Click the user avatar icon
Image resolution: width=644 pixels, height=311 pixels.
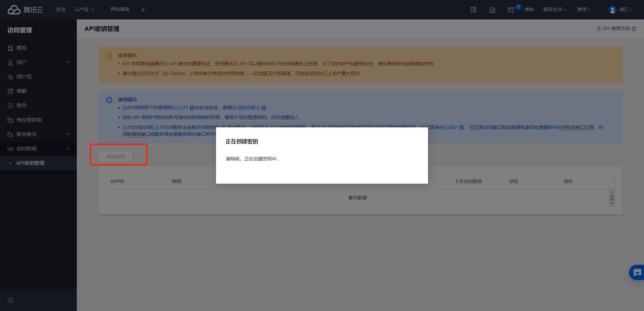(x=612, y=10)
